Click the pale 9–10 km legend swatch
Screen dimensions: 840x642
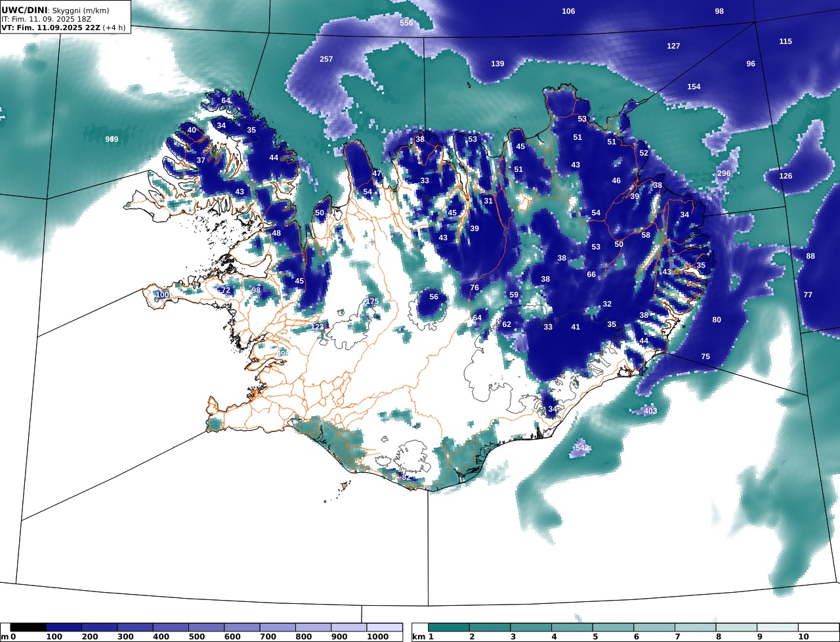tap(778, 628)
